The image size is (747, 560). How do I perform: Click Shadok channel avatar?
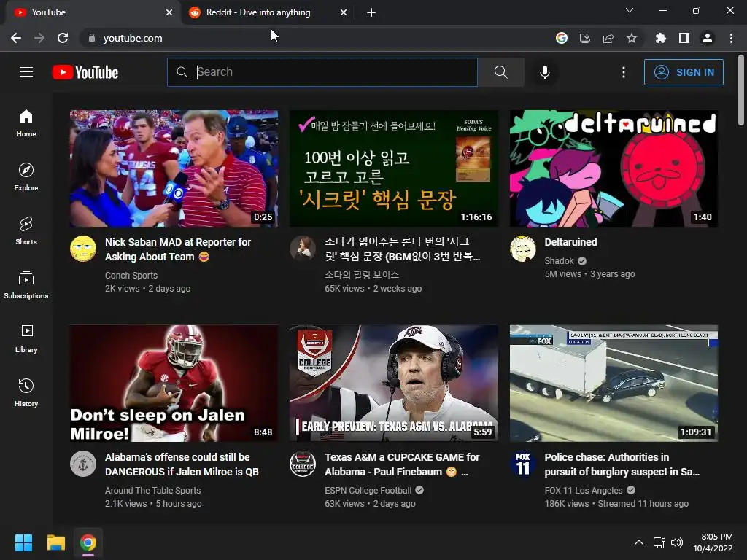[x=522, y=249]
